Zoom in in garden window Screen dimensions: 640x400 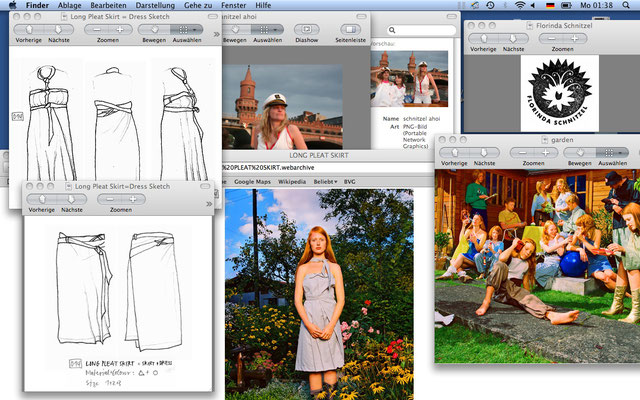[546, 153]
